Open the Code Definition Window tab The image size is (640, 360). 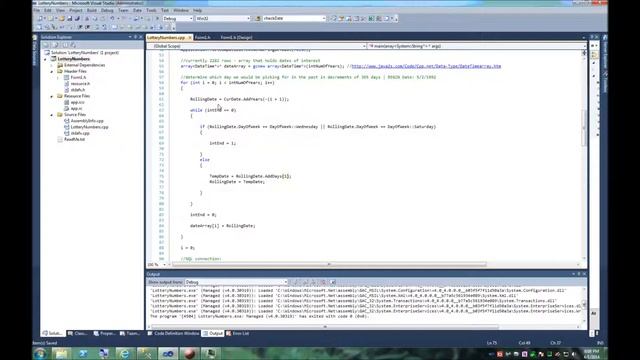coord(173,333)
